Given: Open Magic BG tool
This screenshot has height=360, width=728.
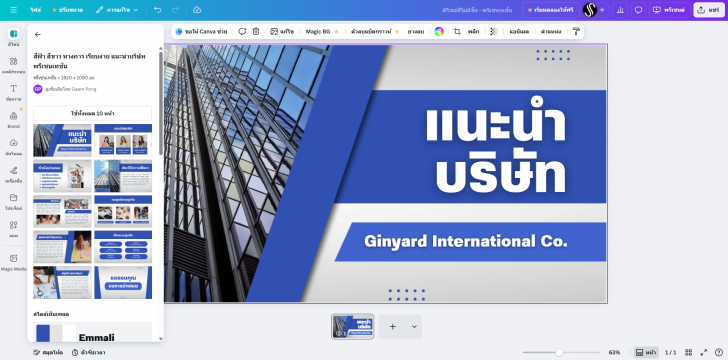Looking at the screenshot, I should [x=322, y=32].
